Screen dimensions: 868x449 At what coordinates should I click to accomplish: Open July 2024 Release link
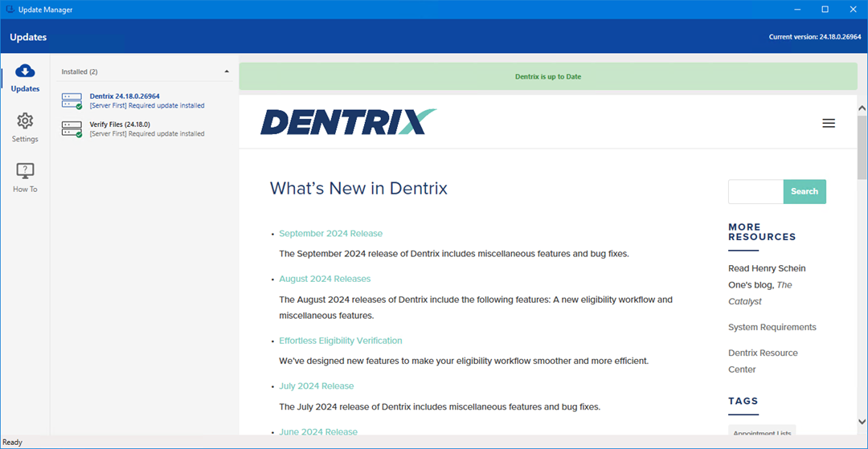(x=316, y=386)
